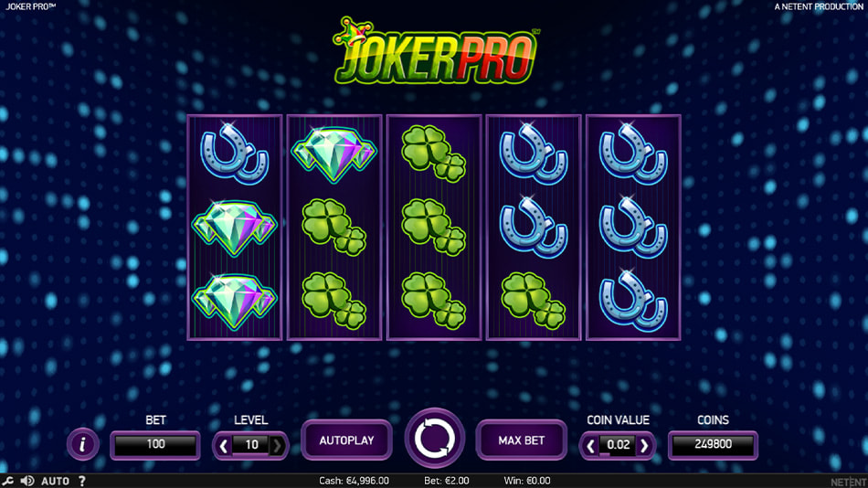Click the BET amount display

click(x=155, y=444)
